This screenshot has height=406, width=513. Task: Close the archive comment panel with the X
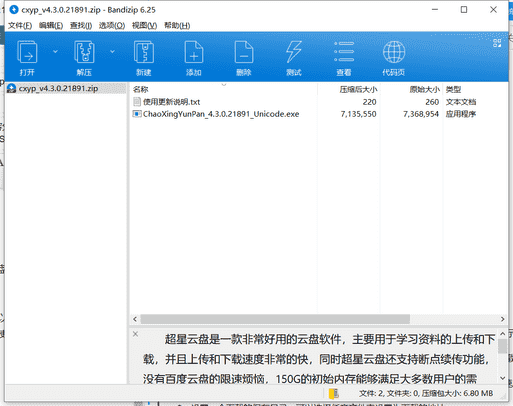[135, 334]
